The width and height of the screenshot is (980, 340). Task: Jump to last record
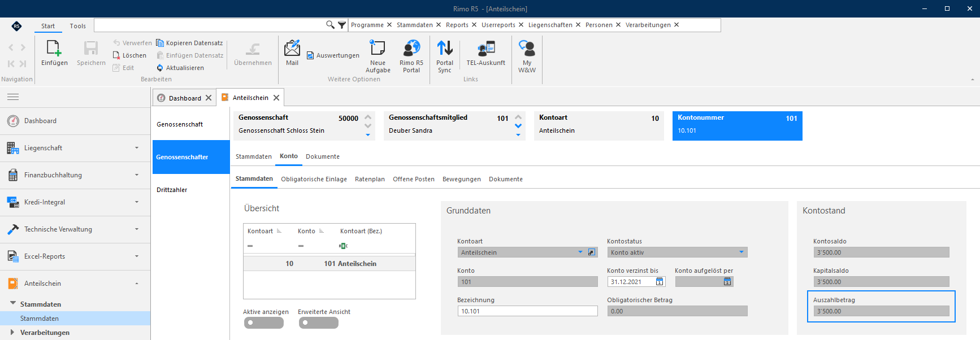[x=23, y=64]
